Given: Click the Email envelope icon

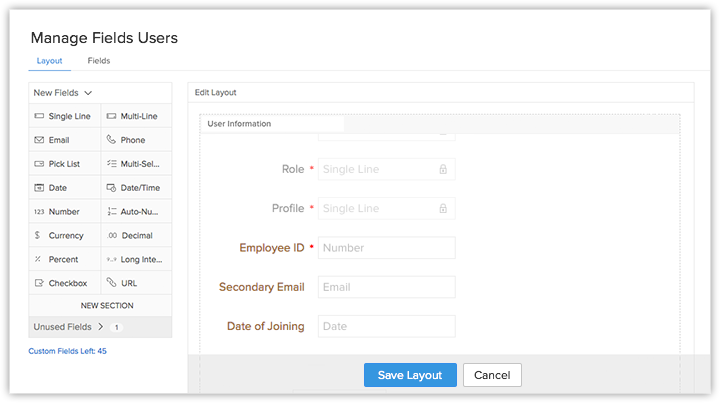Looking at the screenshot, I should pos(39,141).
